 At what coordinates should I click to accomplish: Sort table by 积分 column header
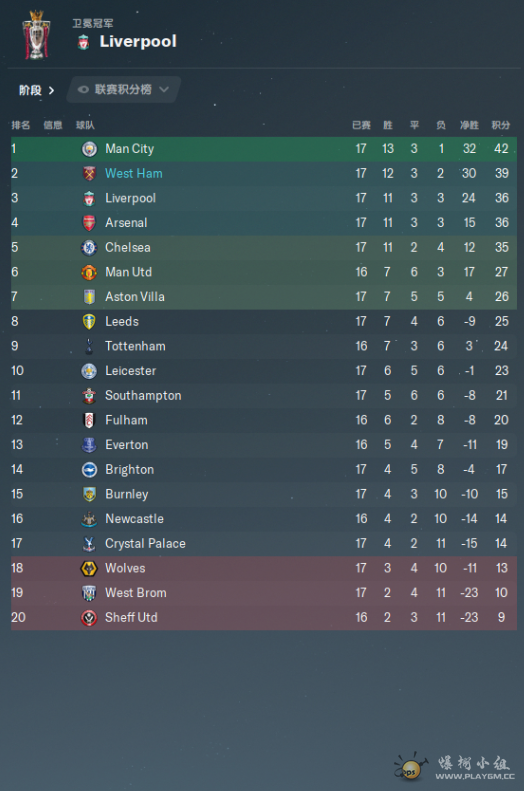[501, 125]
